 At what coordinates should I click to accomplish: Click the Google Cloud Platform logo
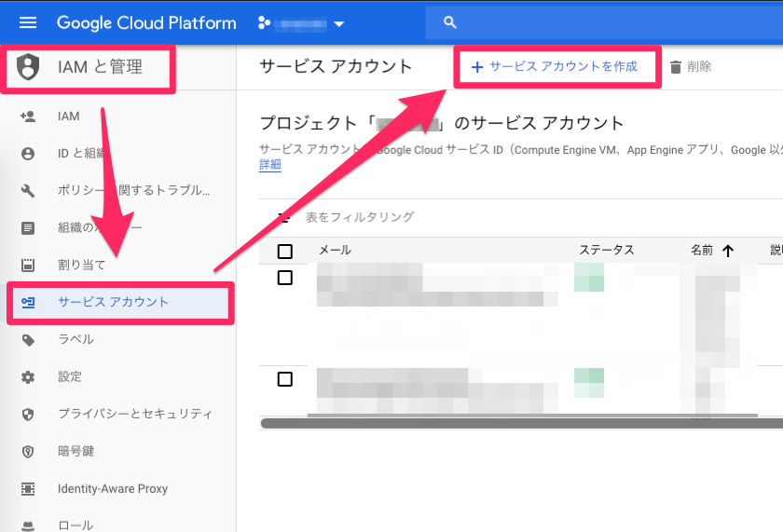click(x=146, y=23)
